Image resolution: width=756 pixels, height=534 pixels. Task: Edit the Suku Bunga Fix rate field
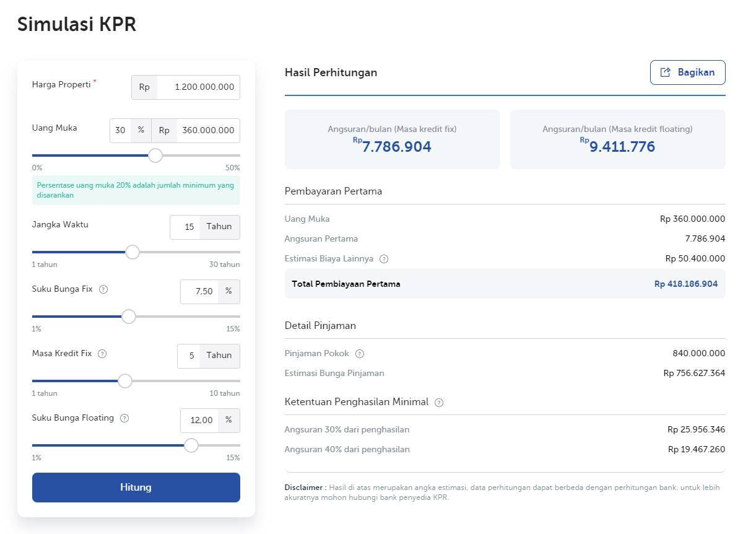(x=199, y=292)
